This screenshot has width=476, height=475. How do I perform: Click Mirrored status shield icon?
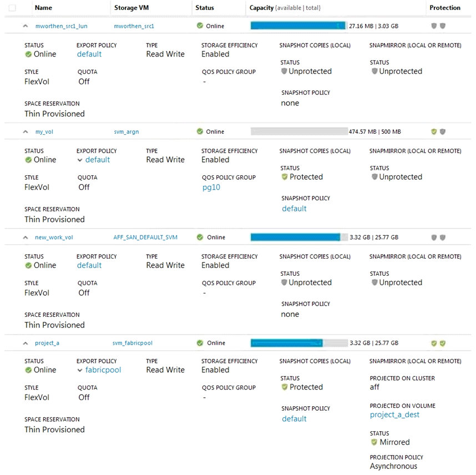click(374, 442)
